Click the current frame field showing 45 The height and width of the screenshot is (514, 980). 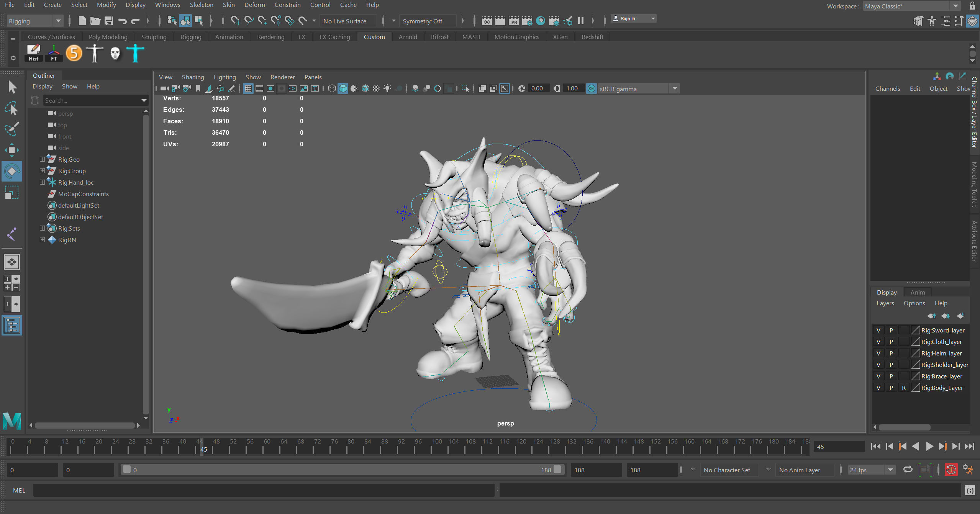pos(839,447)
